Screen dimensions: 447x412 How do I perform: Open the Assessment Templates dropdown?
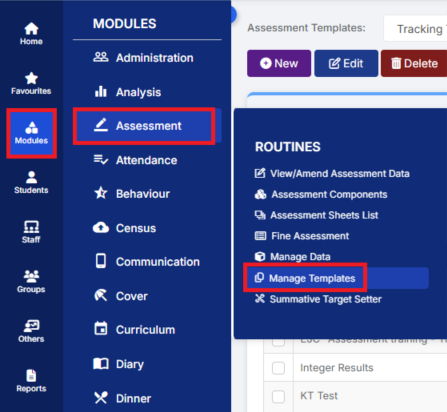(416, 29)
